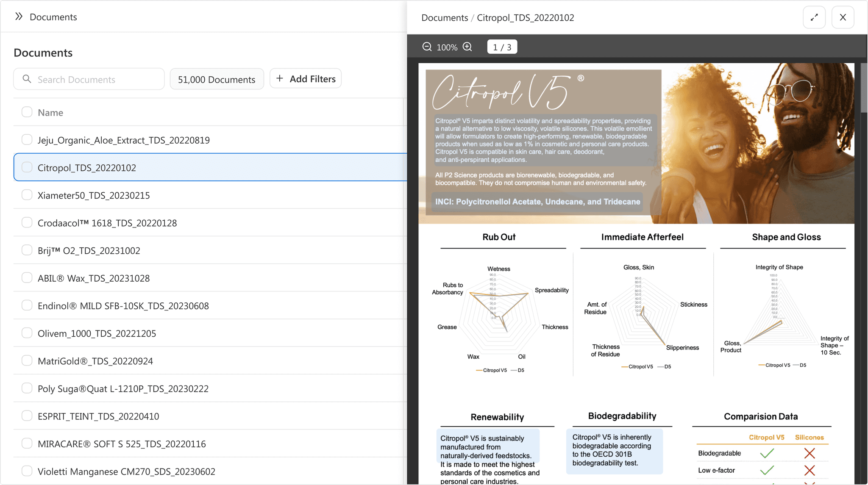The width and height of the screenshot is (868, 485).
Task: Select the Xiameter50_TDS_20230215 checkbox
Action: [27, 195]
